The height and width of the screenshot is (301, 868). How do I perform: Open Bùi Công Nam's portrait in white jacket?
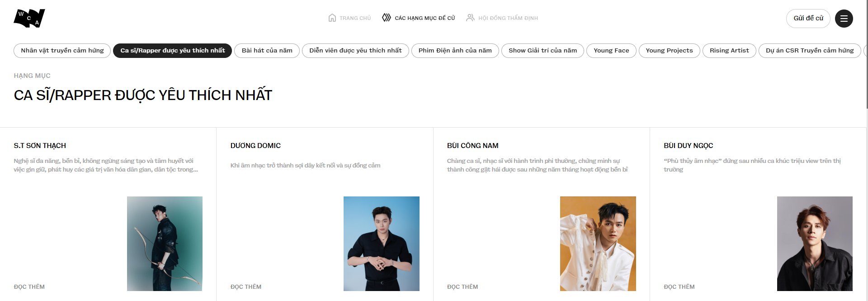click(x=598, y=244)
